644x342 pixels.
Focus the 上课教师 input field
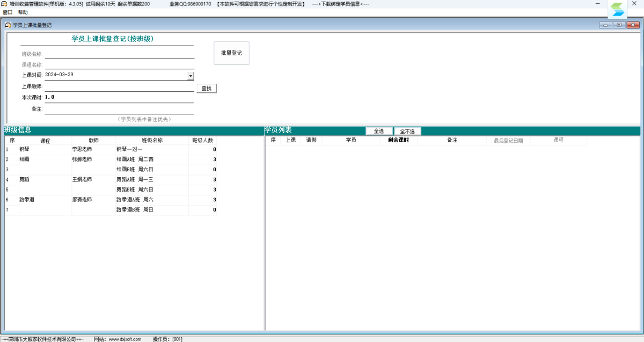click(119, 86)
